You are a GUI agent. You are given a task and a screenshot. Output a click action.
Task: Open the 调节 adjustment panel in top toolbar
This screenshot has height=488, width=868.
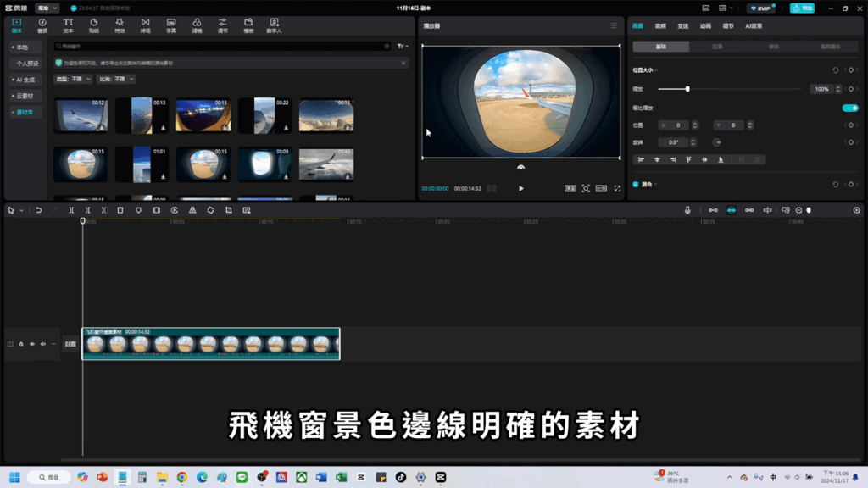[x=223, y=25]
